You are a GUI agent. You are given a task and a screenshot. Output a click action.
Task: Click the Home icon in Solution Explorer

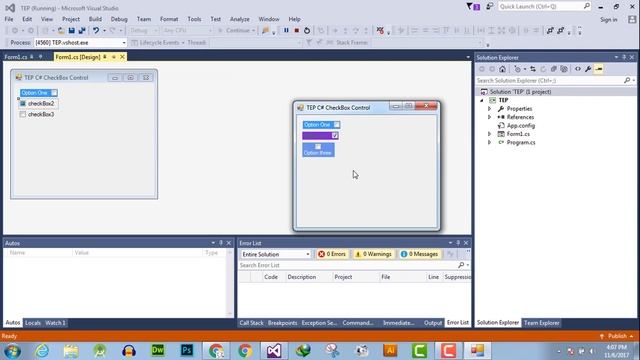coord(502,69)
